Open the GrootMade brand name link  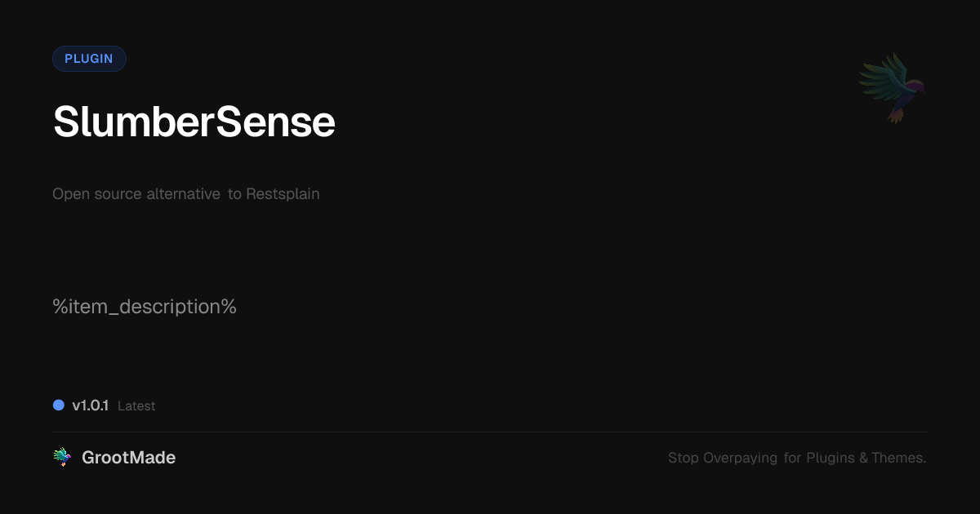[128, 458]
